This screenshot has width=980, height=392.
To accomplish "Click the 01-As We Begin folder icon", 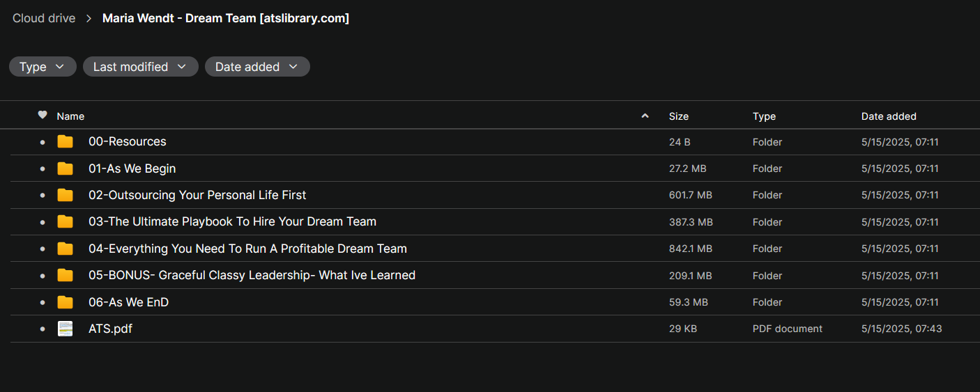I will click(65, 168).
